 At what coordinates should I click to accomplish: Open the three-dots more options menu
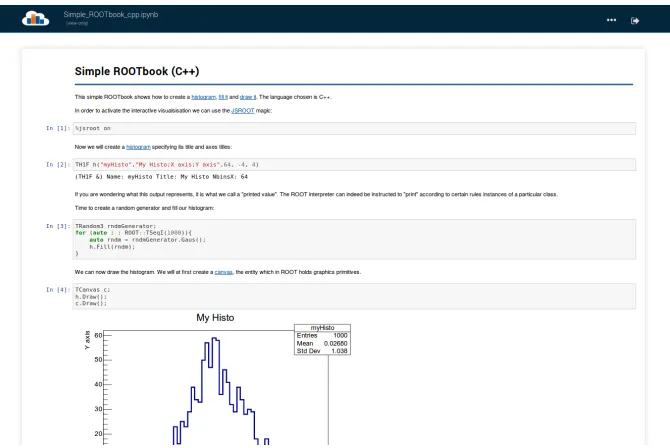coord(611,20)
